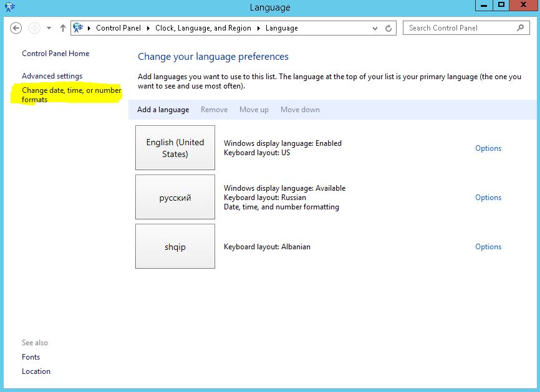
Task: Open Options for English (United States)
Action: (x=488, y=148)
